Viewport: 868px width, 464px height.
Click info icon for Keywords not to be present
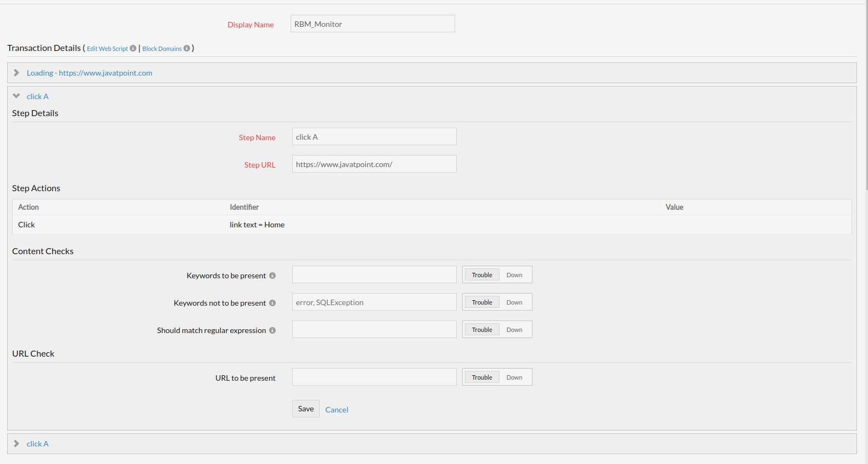click(x=272, y=303)
